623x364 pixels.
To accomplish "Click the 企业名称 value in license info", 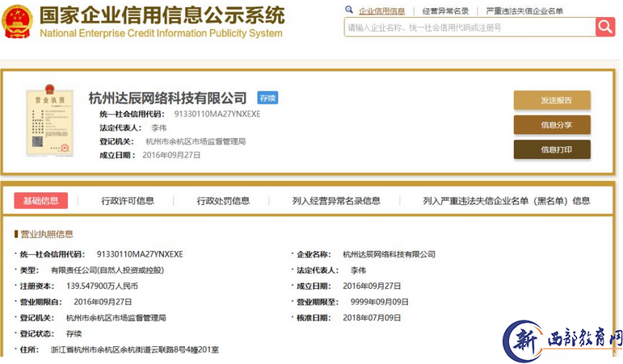I will 389,254.
